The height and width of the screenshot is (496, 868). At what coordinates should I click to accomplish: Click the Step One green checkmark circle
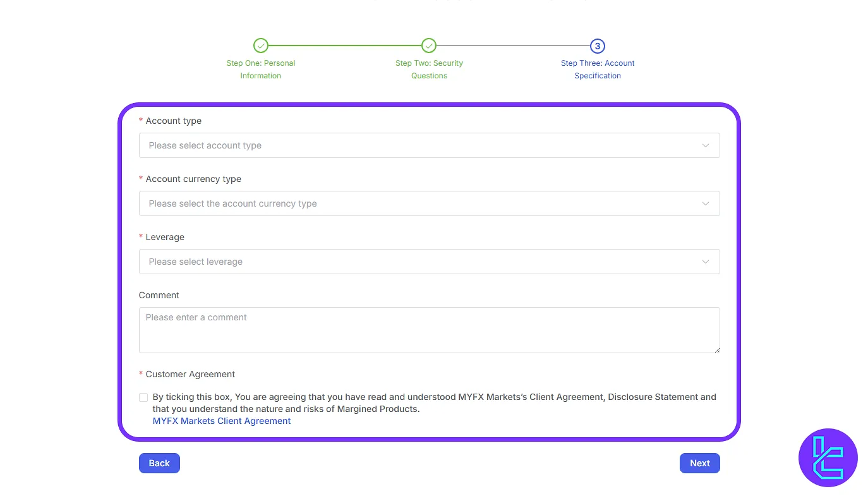(x=260, y=45)
